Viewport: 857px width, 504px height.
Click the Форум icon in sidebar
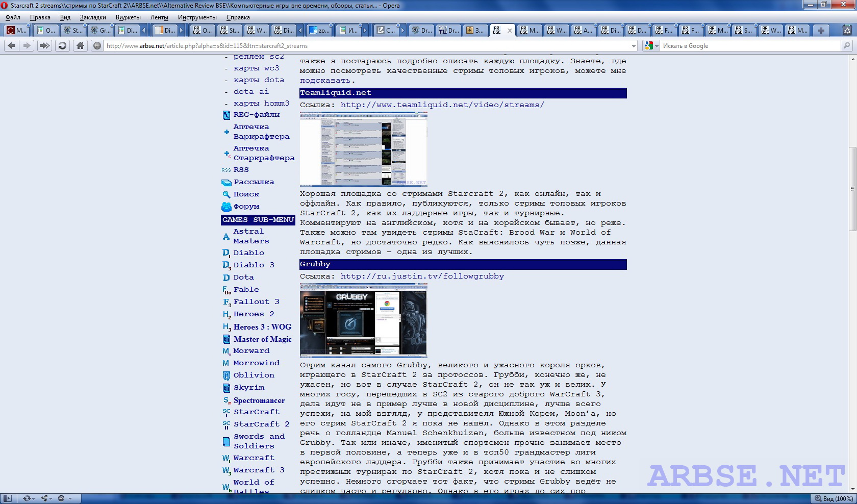[x=226, y=207]
